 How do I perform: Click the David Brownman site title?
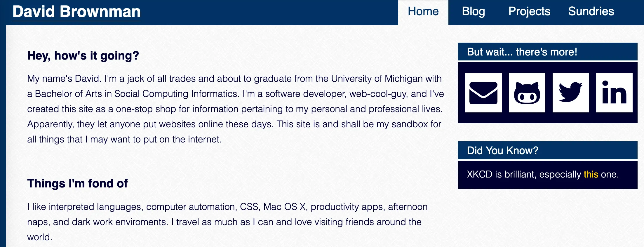point(76,12)
